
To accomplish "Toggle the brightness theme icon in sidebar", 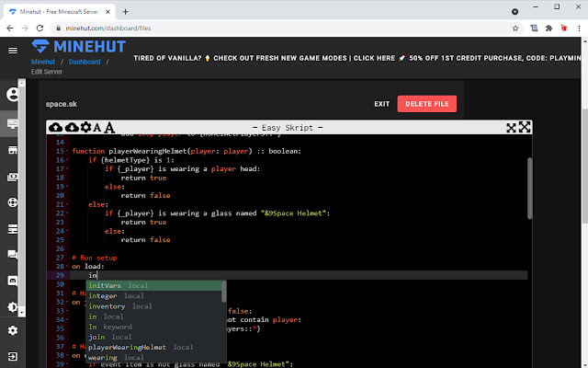I will pos(12,306).
